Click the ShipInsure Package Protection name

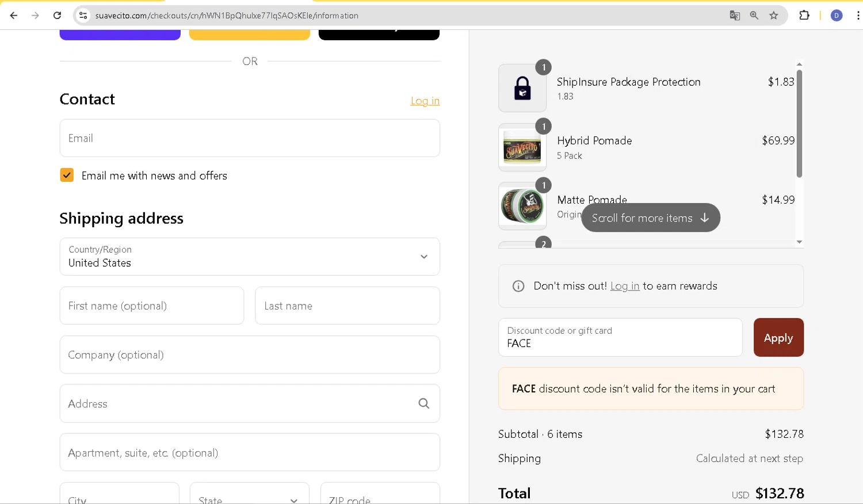click(x=629, y=82)
